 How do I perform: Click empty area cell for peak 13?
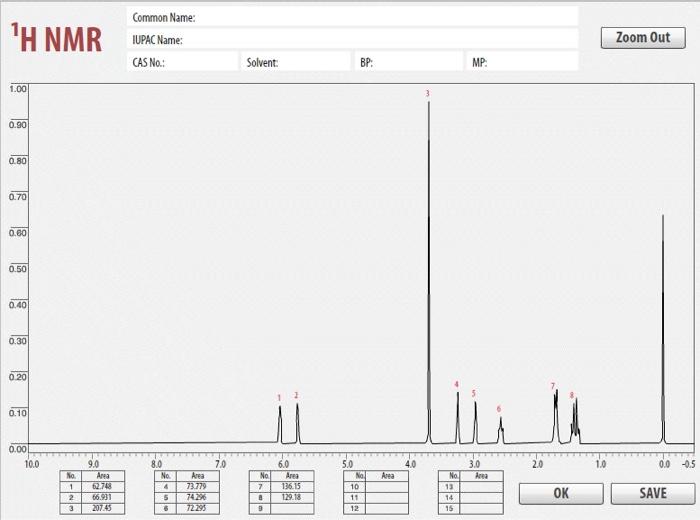[x=481, y=487]
